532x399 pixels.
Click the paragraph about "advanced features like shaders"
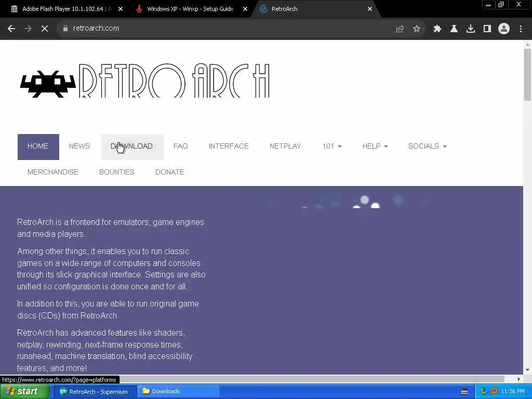tap(104, 350)
